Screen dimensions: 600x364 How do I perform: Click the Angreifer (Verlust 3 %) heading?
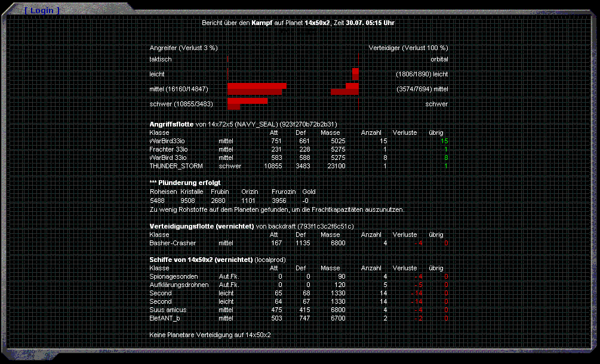[x=183, y=48]
